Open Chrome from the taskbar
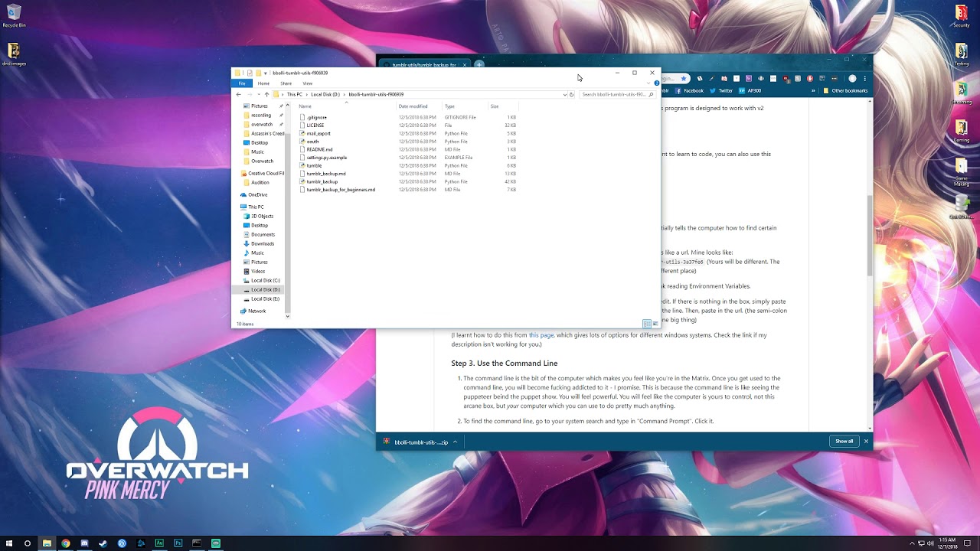Viewport: 980px width, 551px height. click(x=65, y=543)
